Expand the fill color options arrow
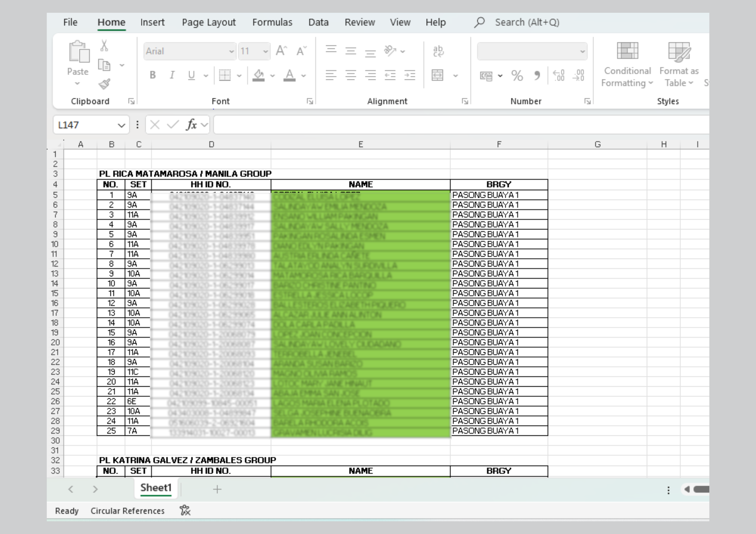Viewport: 756px width, 534px height. tap(272, 76)
